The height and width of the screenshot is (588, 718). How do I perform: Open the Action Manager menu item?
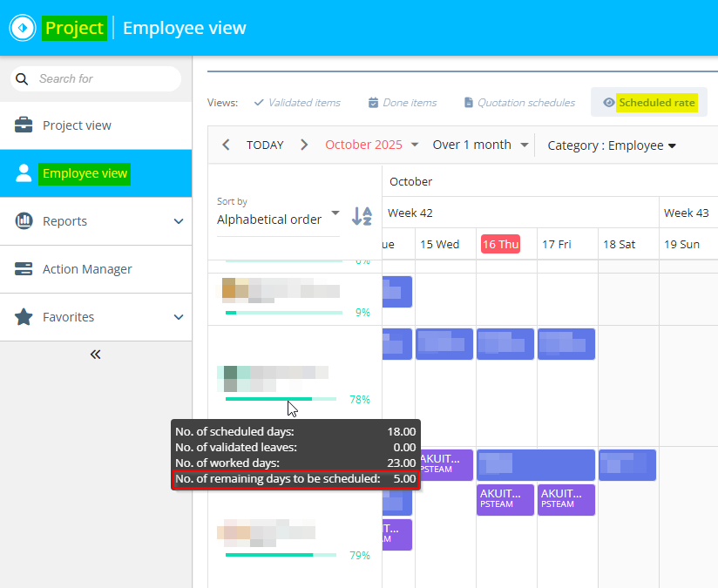pos(87,269)
